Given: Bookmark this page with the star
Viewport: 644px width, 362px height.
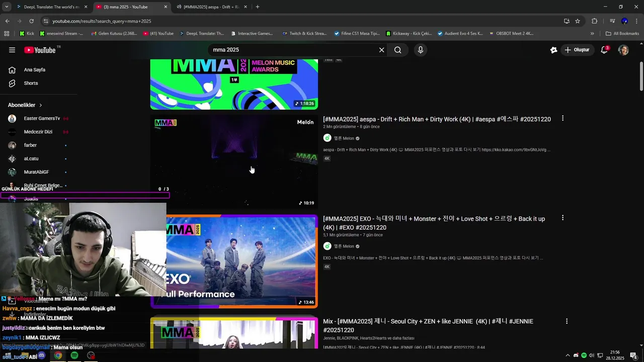Looking at the screenshot, I should pyautogui.click(x=578, y=21).
